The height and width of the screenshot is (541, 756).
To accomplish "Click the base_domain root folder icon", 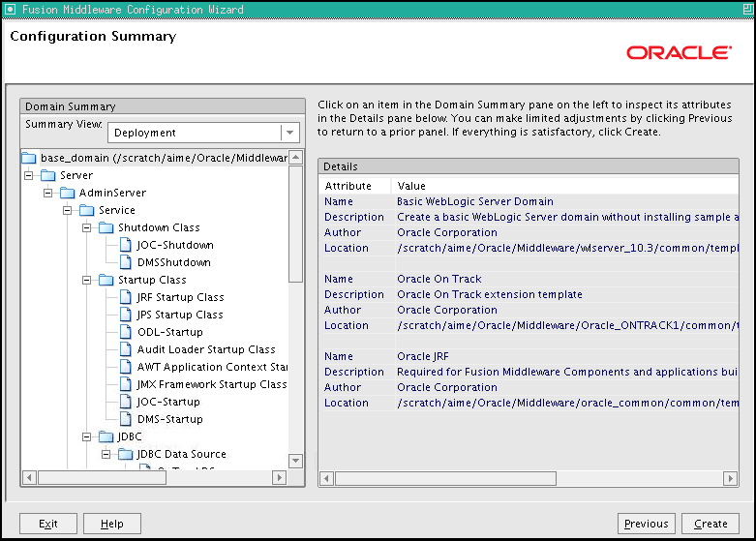I will pos(29,158).
